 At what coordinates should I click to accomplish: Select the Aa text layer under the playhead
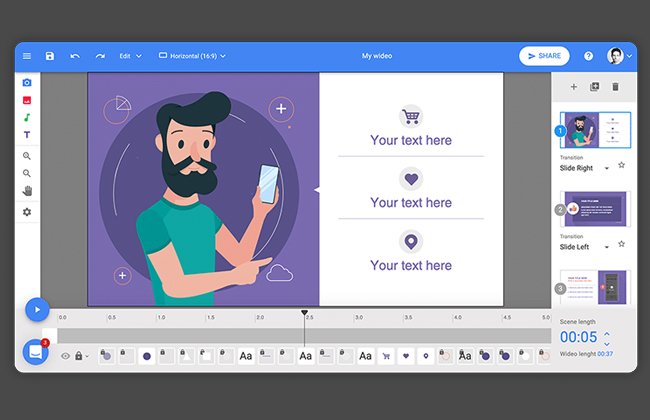tap(306, 356)
